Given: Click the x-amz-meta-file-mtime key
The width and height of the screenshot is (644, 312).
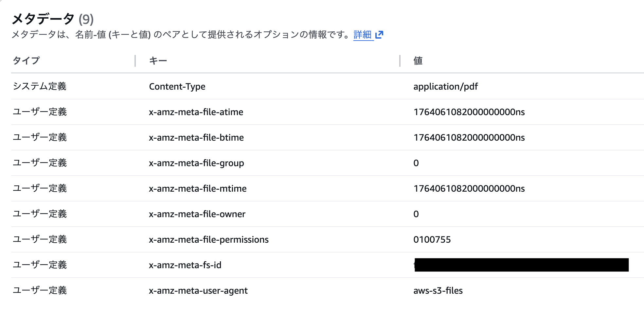Looking at the screenshot, I should pyautogui.click(x=198, y=189).
